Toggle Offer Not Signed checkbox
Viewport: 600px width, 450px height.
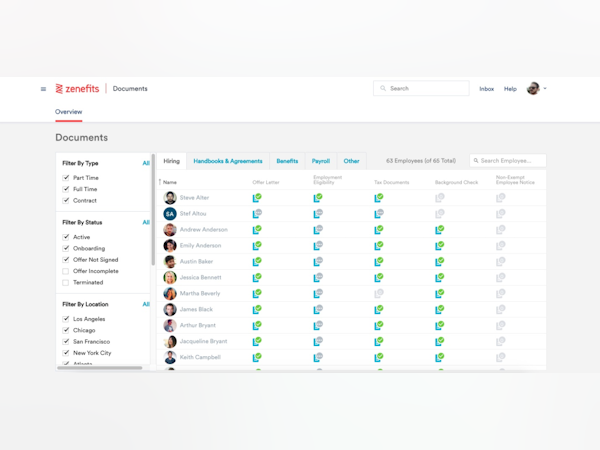tap(66, 260)
